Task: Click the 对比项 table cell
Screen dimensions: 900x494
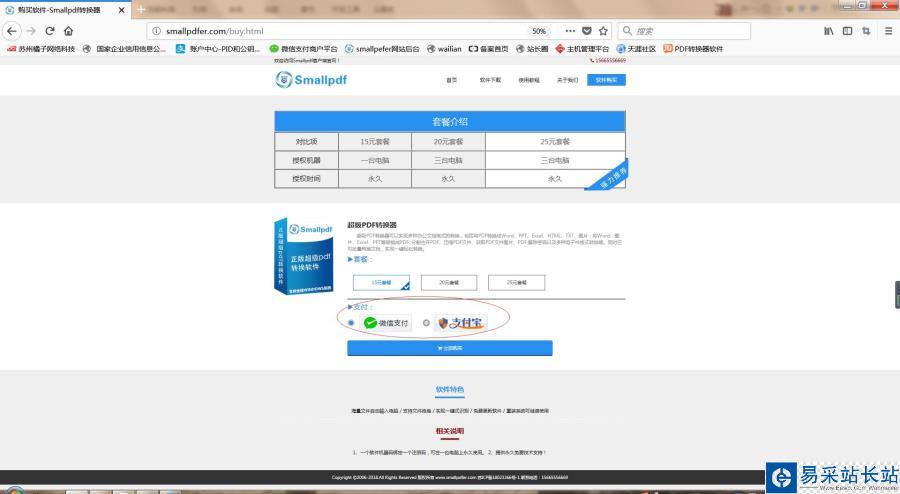Action: pyautogui.click(x=307, y=142)
